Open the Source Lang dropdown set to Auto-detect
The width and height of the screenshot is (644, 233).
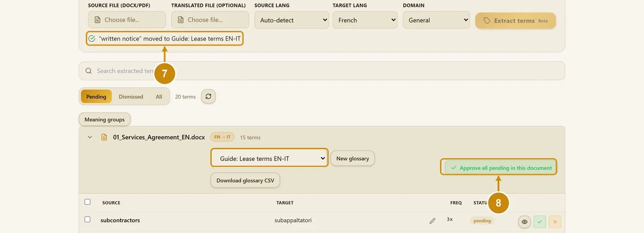tap(292, 20)
